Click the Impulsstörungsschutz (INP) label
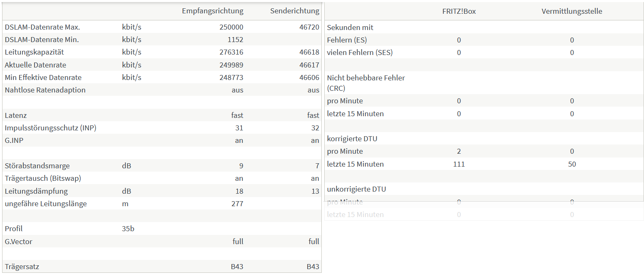 (x=51, y=128)
